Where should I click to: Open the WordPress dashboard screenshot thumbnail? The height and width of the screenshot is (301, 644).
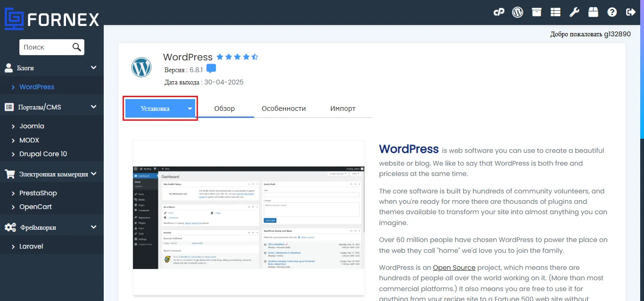click(248, 217)
